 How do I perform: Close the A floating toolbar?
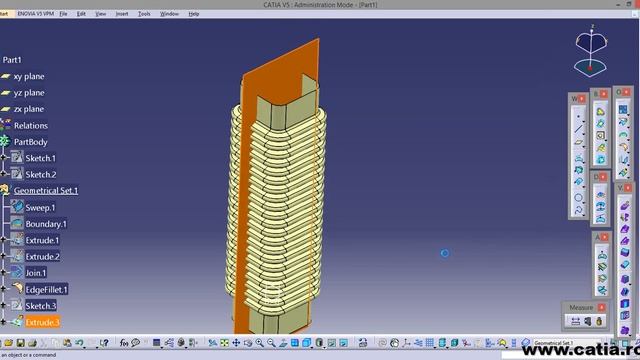click(604, 237)
